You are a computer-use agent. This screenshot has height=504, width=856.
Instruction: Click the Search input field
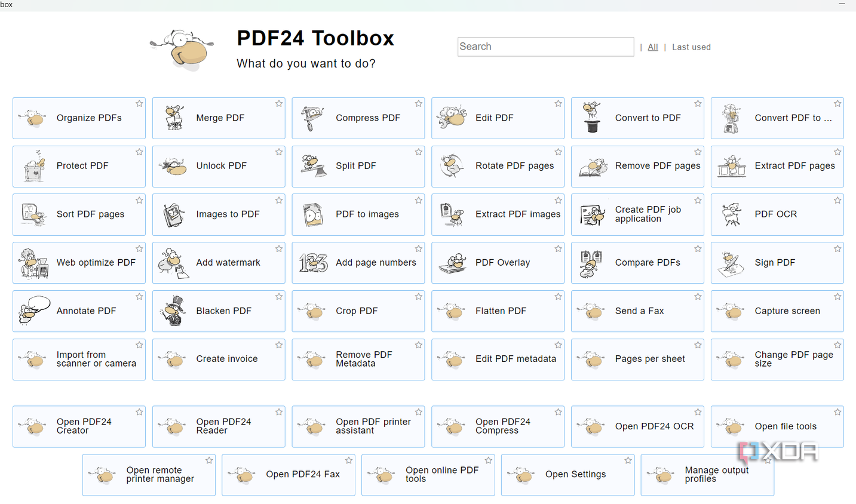coord(545,47)
